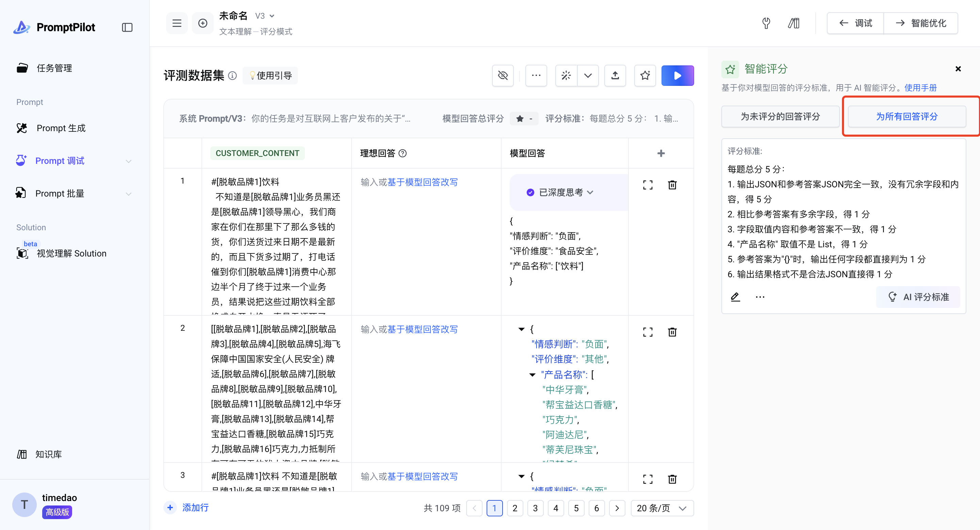
Task: Collapse the sidebar with the panel icon
Action: pos(127,27)
